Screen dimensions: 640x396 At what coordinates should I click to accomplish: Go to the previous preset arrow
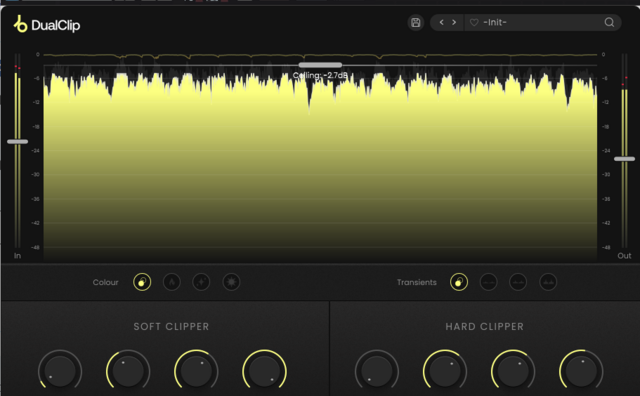[x=441, y=22]
